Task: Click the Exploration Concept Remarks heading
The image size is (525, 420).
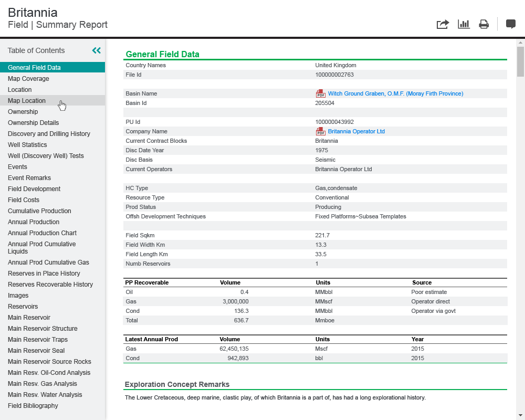Action: 177,384
